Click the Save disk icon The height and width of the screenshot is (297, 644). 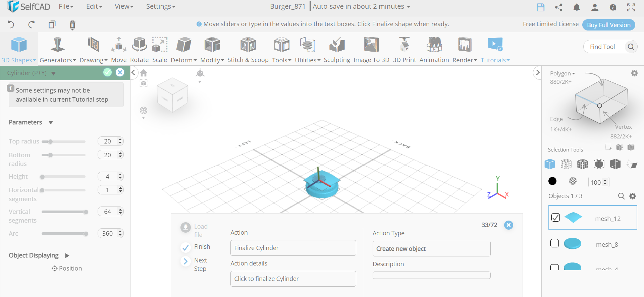pyautogui.click(x=540, y=7)
